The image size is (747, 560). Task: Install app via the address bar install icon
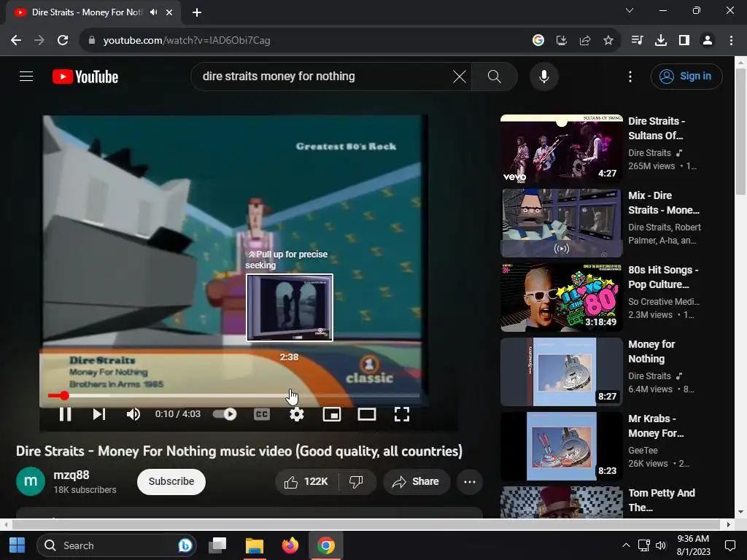(562, 41)
